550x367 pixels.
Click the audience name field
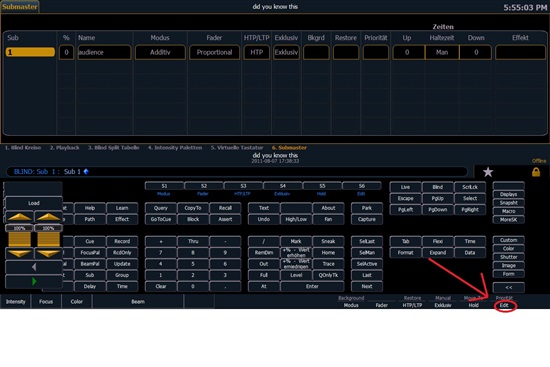(104, 52)
